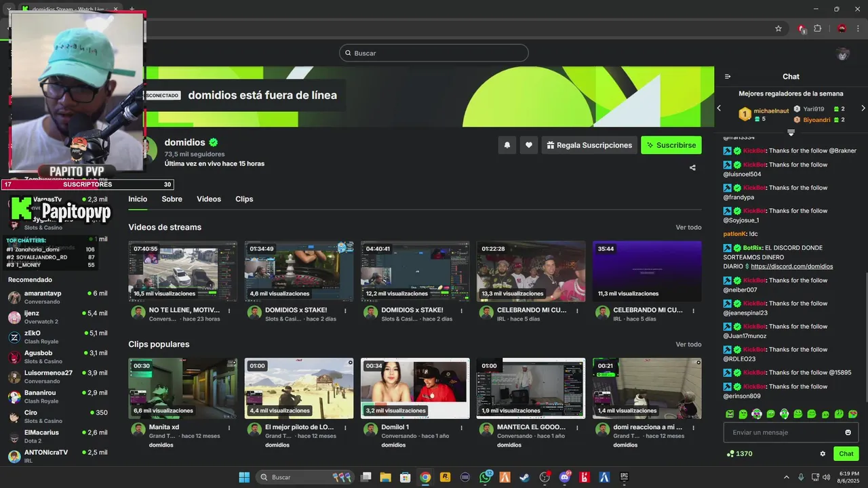Open WhatsApp from the taskbar
868x488 pixels.
[x=486, y=477]
